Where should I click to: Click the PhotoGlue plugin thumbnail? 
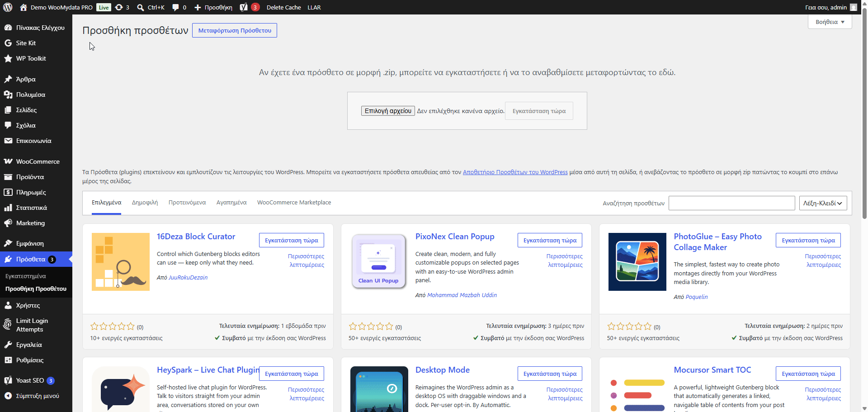(637, 262)
